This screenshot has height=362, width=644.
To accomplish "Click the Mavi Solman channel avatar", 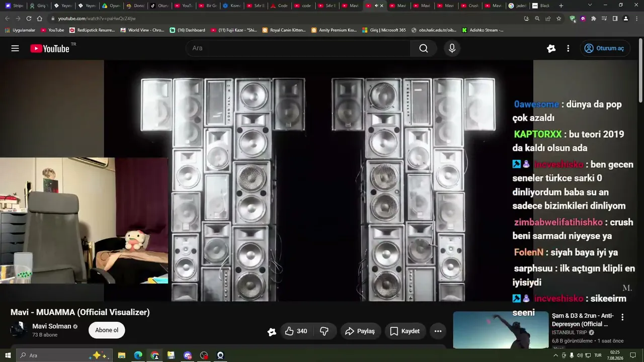I will pos(19,330).
